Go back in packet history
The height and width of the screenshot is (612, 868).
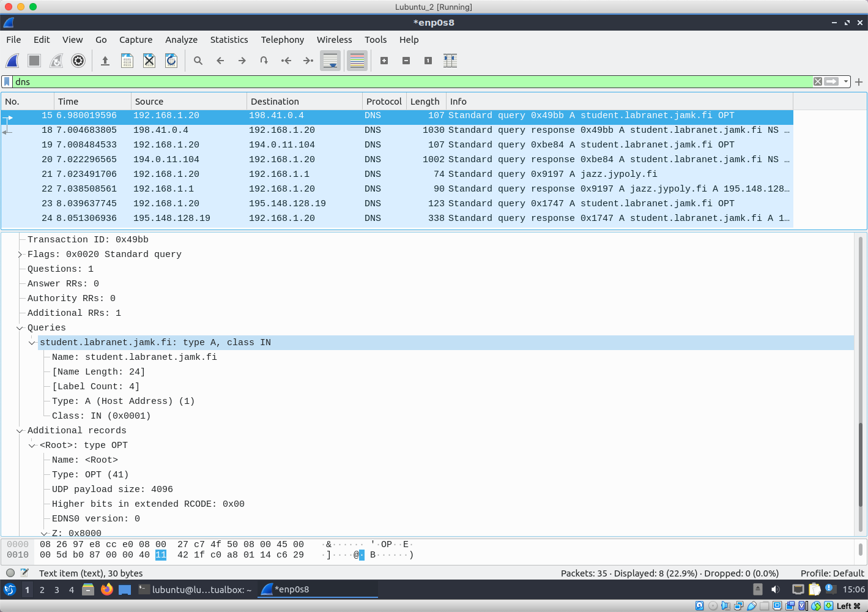point(220,61)
